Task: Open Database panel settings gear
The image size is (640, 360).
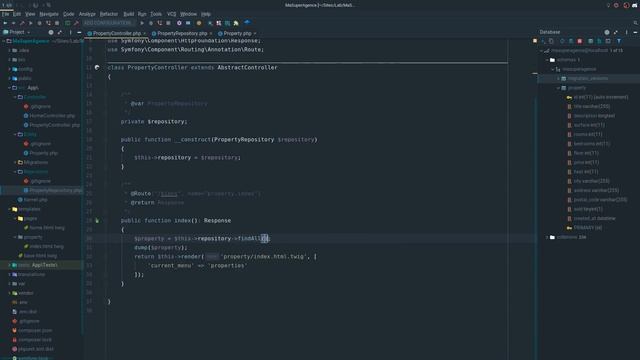Action: (x=607, y=32)
